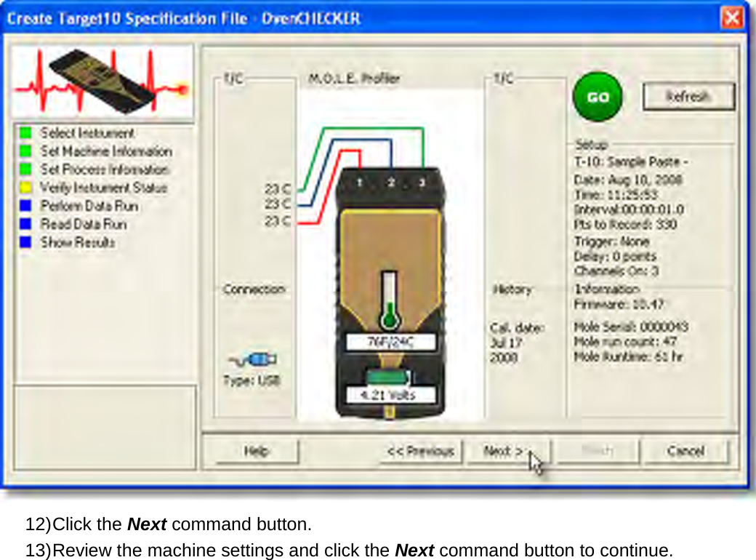The image size is (756, 560).
Task: Click channel 3 port on the profiler
Action: tap(422, 183)
